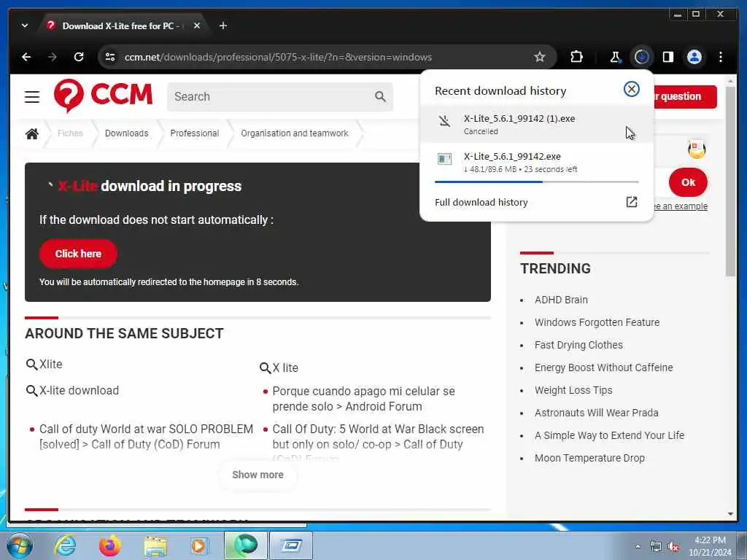Click the Ask a question button
Image resolution: width=747 pixels, height=560 pixels.
tap(684, 97)
